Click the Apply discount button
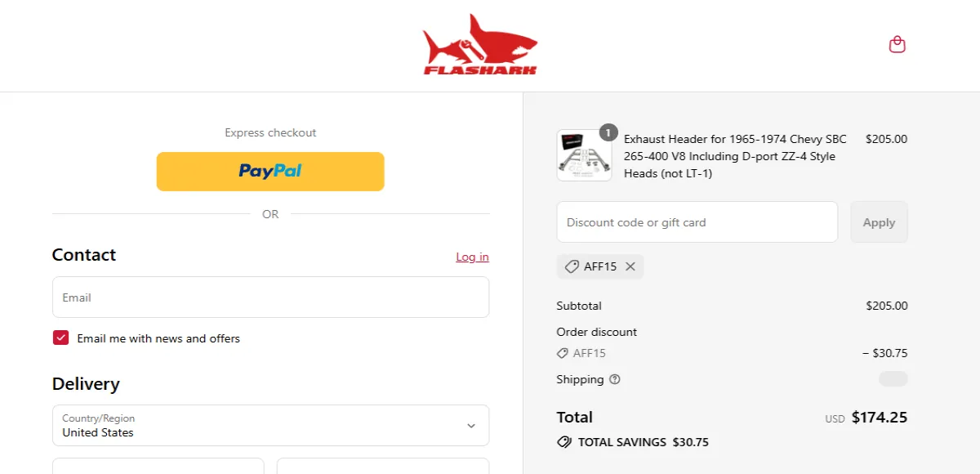The height and width of the screenshot is (474, 980). pos(879,221)
